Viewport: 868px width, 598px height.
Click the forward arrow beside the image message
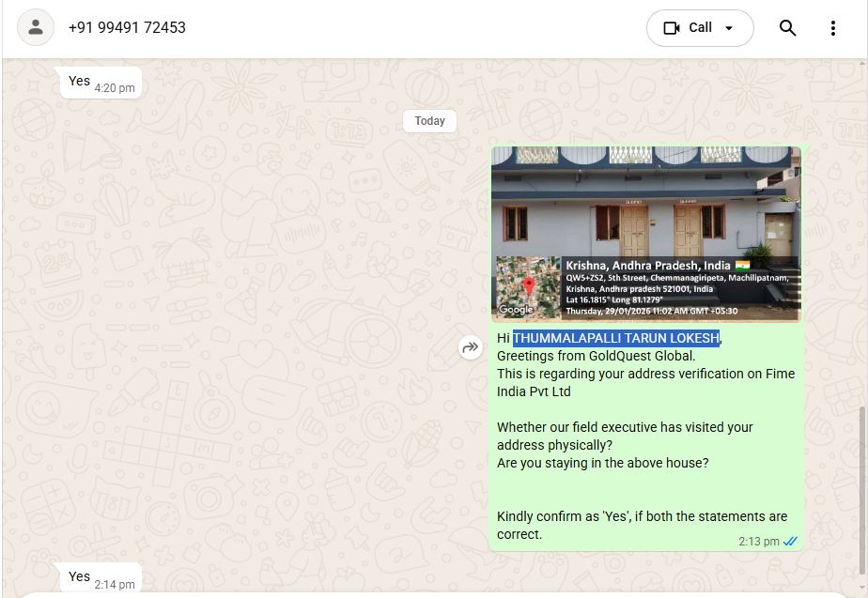pos(470,347)
